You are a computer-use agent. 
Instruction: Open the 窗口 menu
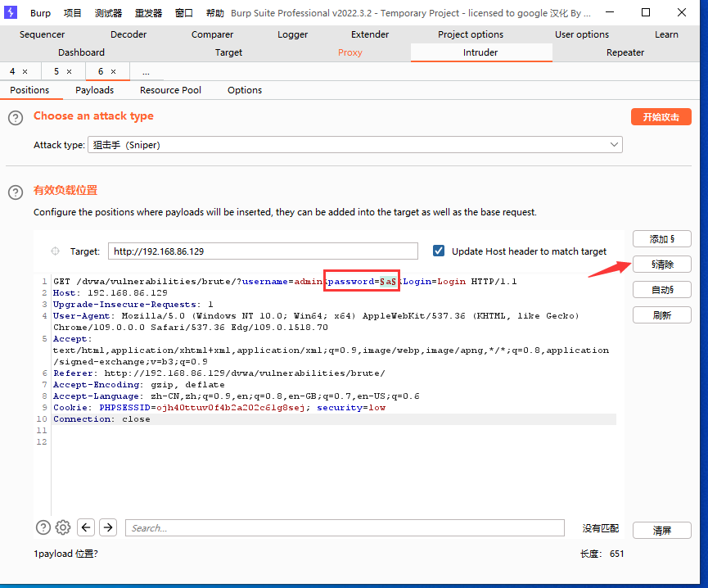[x=184, y=13]
